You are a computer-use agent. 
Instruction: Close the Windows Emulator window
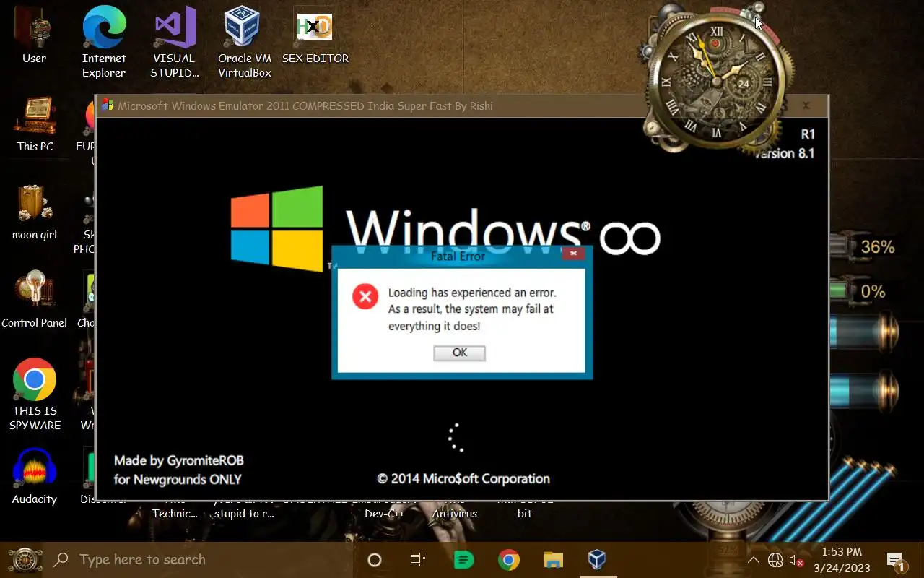tap(806, 106)
